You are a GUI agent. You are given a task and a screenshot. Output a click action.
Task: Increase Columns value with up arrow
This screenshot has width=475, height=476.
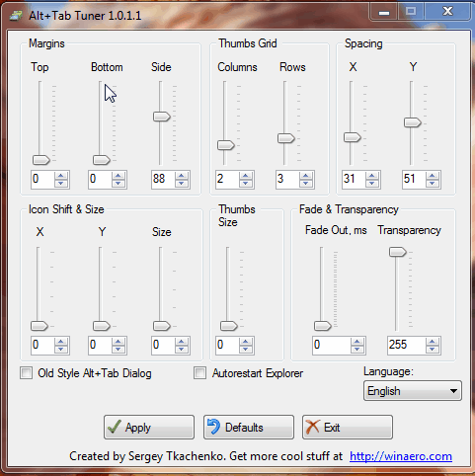click(x=246, y=176)
